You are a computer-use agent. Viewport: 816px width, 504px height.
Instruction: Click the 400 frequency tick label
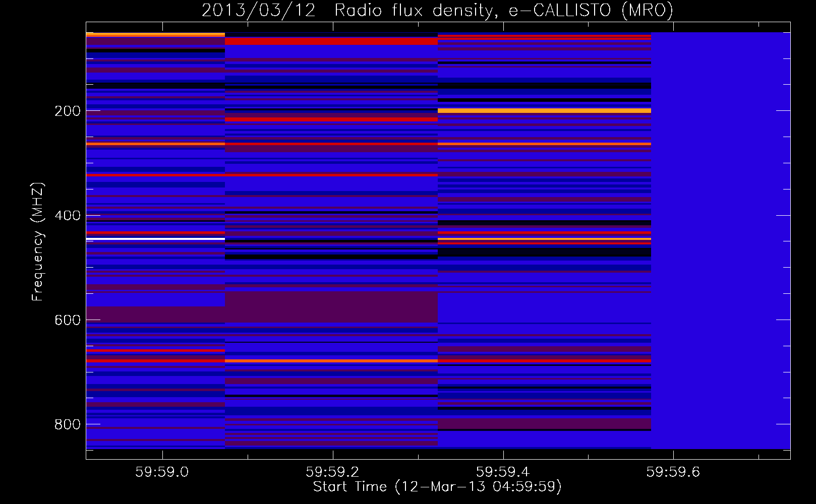pos(68,216)
